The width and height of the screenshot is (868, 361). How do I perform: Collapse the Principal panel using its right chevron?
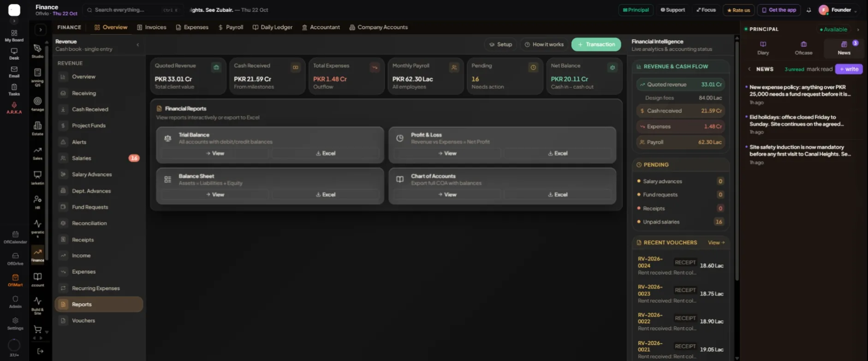[x=858, y=30]
